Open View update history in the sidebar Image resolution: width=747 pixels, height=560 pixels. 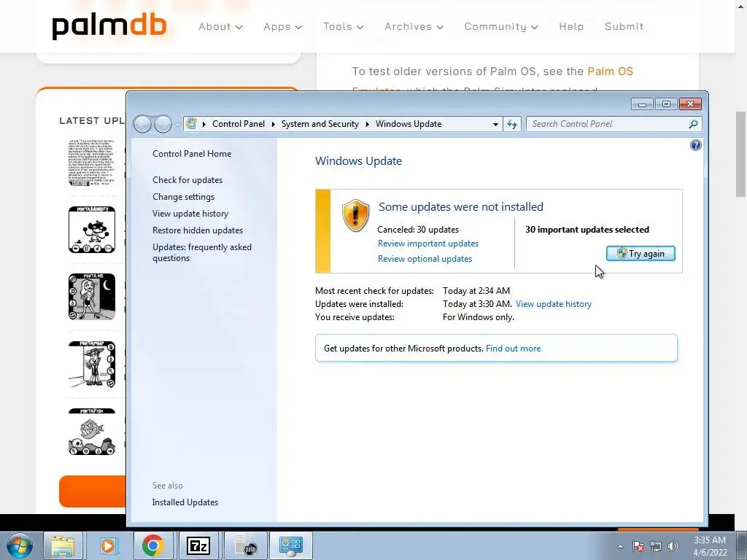point(190,214)
